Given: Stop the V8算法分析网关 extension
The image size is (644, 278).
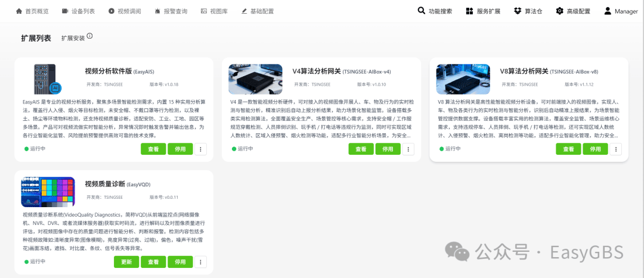Looking at the screenshot, I should pos(595,149).
